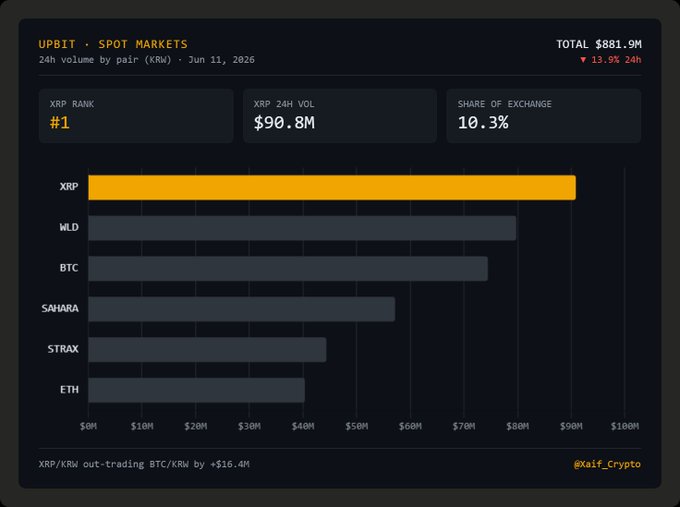This screenshot has height=507, width=680.
Task: Click the $100M axis label
Action: (624, 426)
